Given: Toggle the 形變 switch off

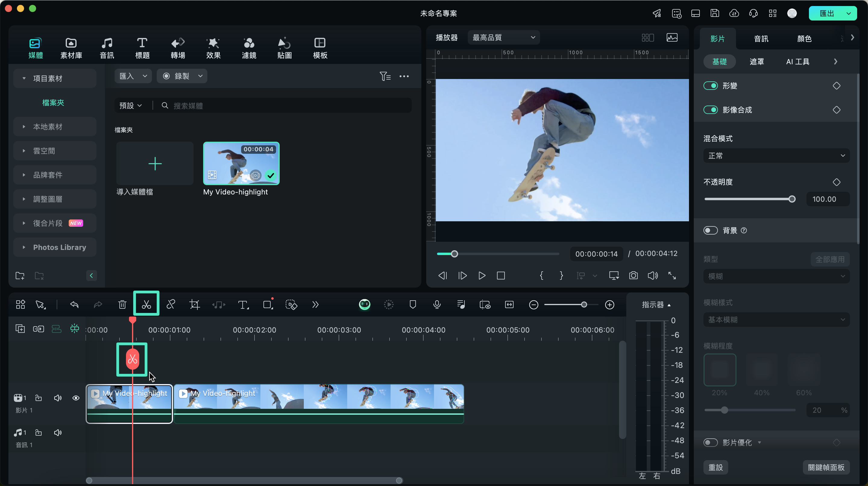Looking at the screenshot, I should click(x=710, y=86).
